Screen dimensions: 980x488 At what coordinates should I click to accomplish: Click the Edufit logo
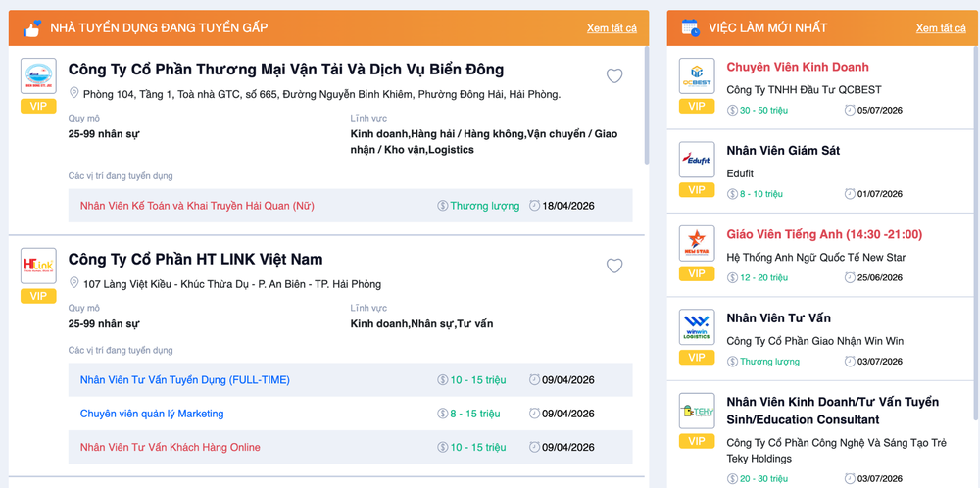click(x=697, y=160)
